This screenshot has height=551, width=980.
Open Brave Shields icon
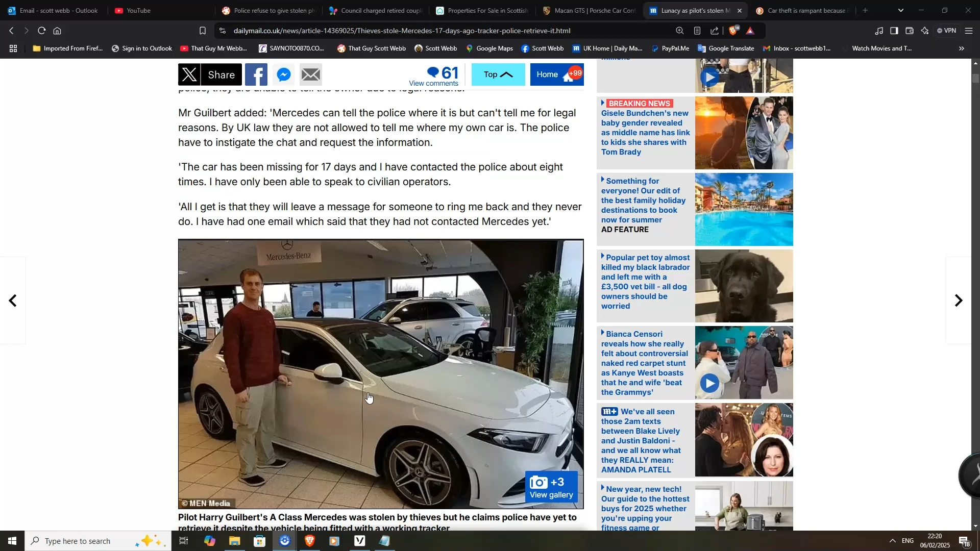pos(734,31)
